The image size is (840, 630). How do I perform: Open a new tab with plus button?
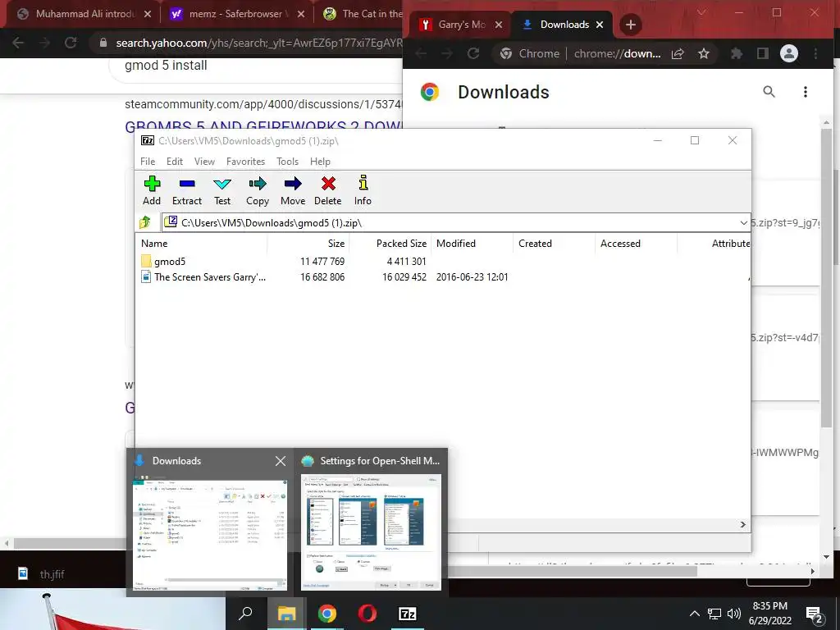point(631,25)
